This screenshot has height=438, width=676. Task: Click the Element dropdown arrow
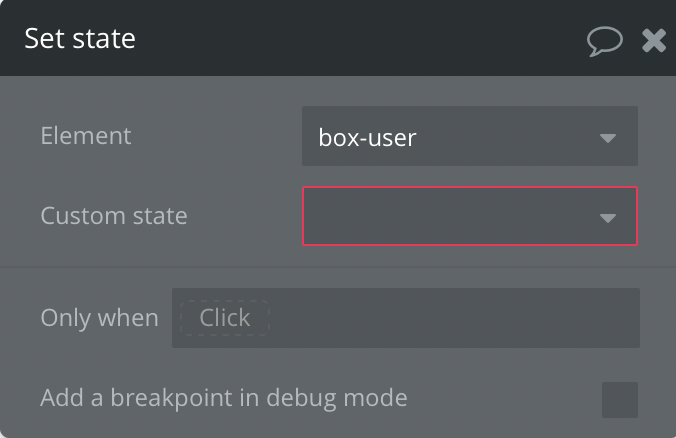[x=608, y=138]
